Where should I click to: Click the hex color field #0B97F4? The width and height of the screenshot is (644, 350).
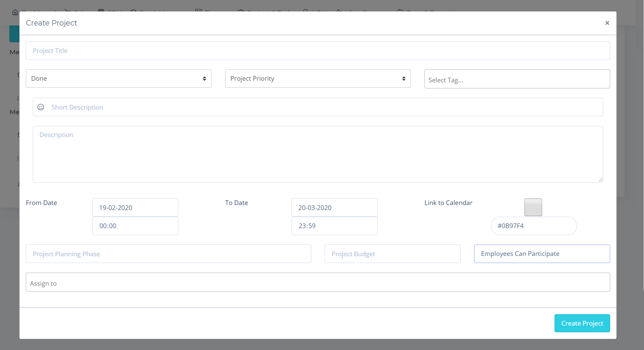coord(533,226)
